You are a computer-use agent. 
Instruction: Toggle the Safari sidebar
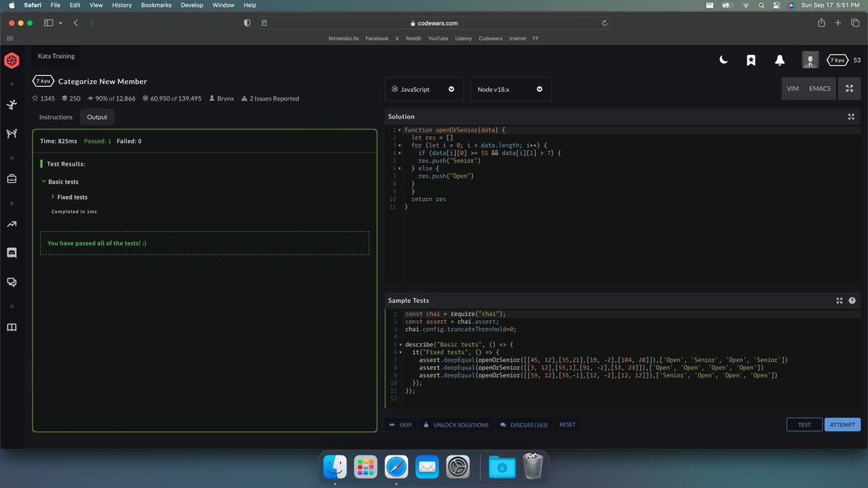tap(49, 23)
